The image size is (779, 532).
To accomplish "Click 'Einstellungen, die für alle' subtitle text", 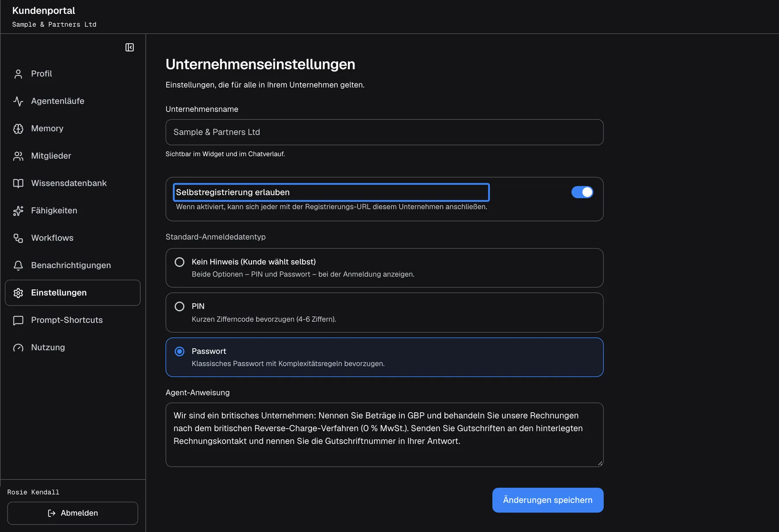I will pyautogui.click(x=265, y=85).
